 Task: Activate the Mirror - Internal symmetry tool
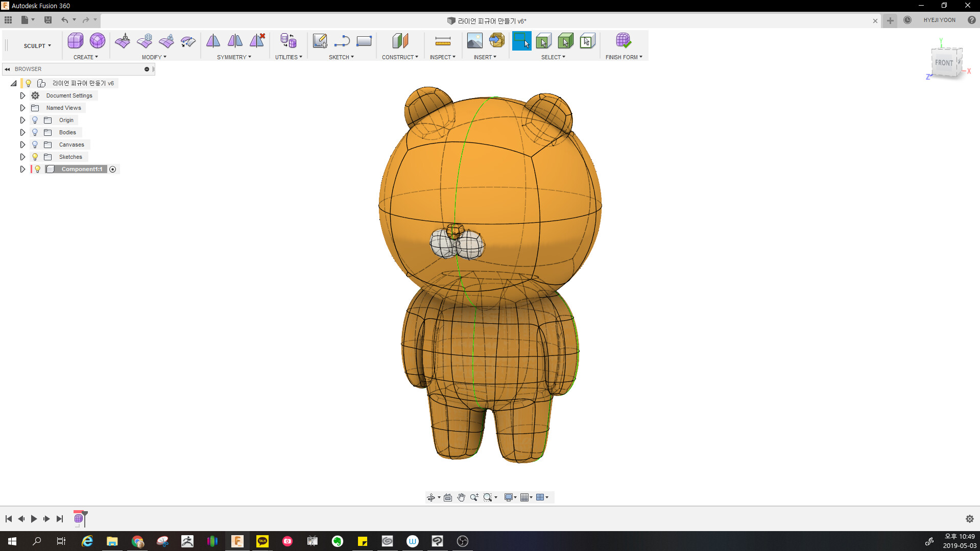click(x=213, y=41)
